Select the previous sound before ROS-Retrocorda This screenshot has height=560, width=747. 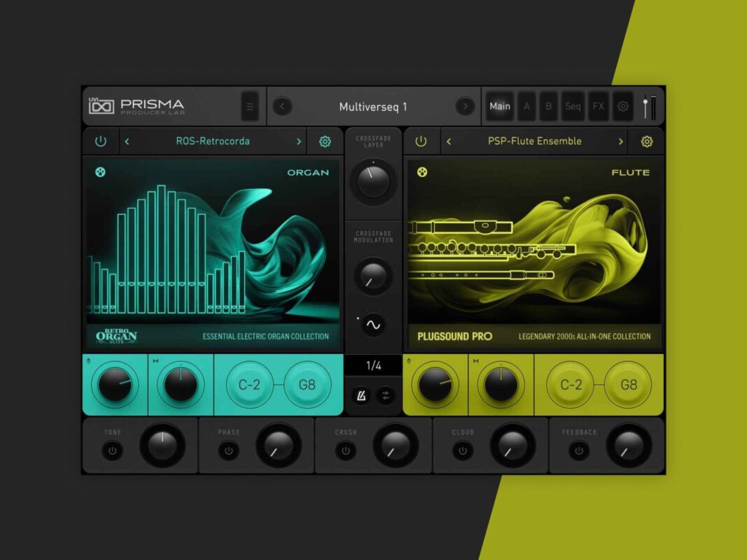point(127,141)
